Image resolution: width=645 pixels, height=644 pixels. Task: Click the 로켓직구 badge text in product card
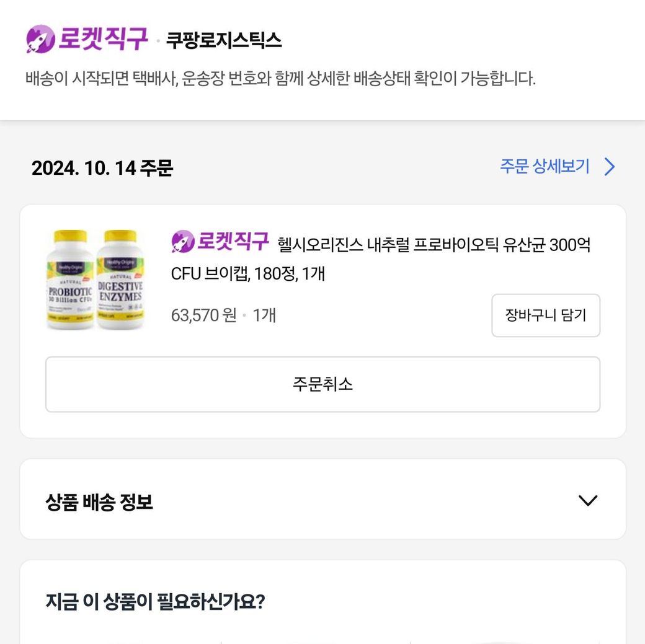point(233,241)
